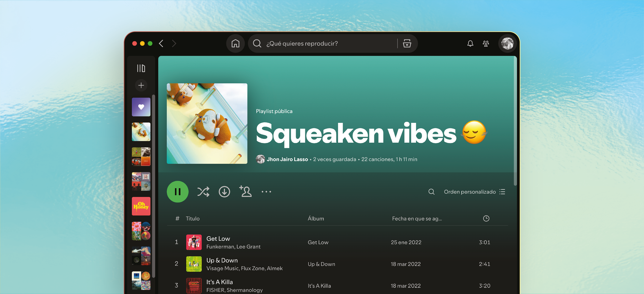
Task: Go to the Home screen
Action: pyautogui.click(x=235, y=43)
